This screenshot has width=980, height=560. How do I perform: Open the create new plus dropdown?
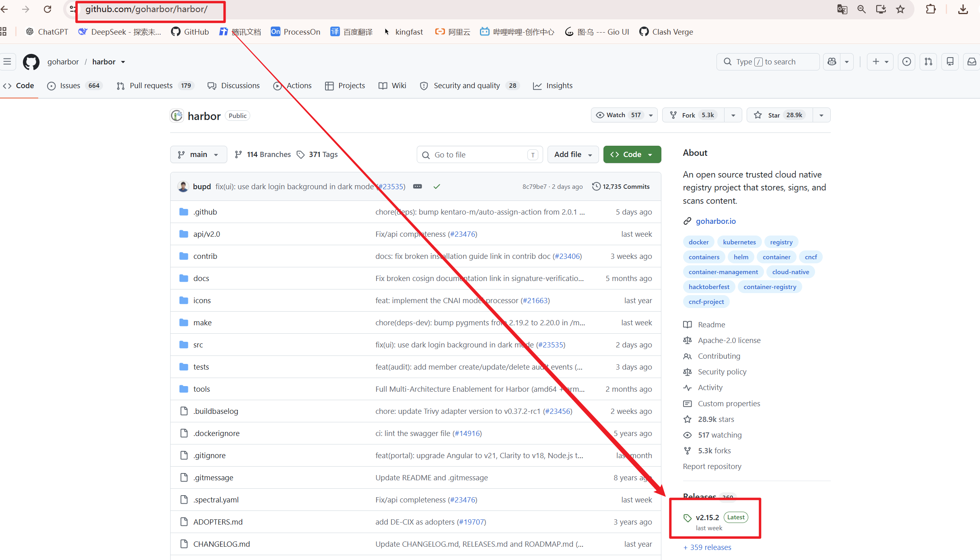coord(880,62)
